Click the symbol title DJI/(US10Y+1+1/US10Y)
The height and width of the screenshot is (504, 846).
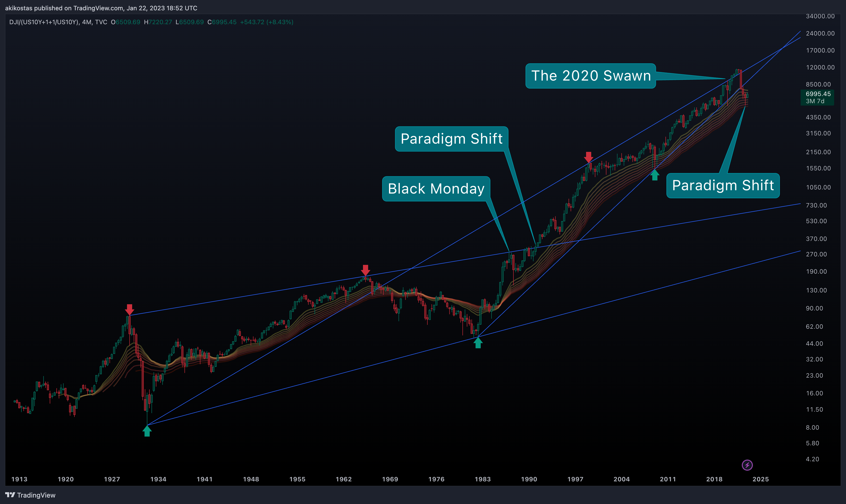[x=45, y=22]
